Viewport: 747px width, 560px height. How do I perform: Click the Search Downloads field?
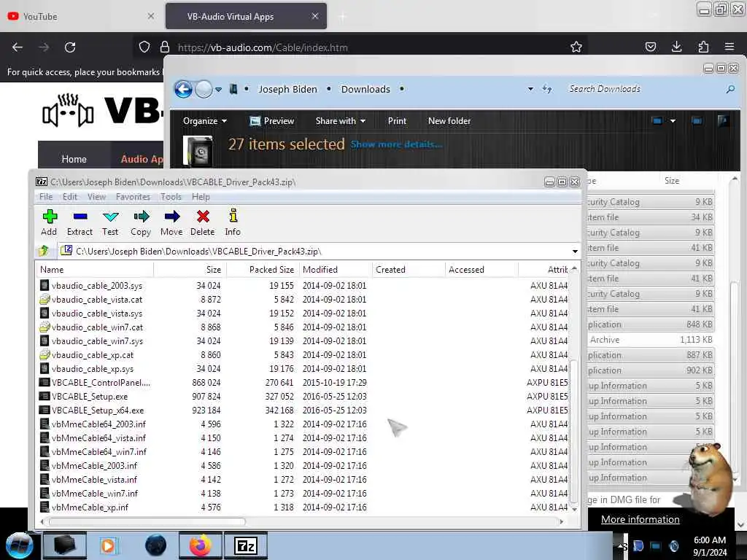643,89
